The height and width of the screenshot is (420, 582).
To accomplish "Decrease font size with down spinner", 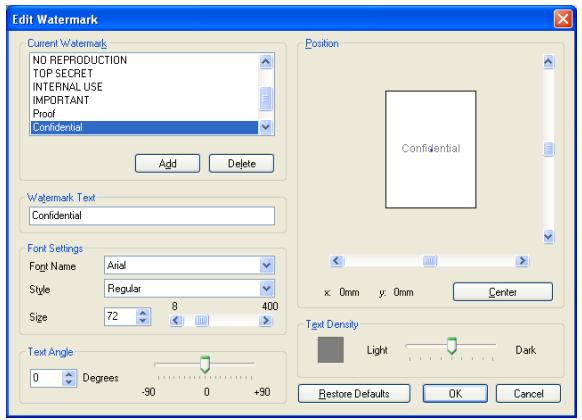I will pyautogui.click(x=143, y=321).
